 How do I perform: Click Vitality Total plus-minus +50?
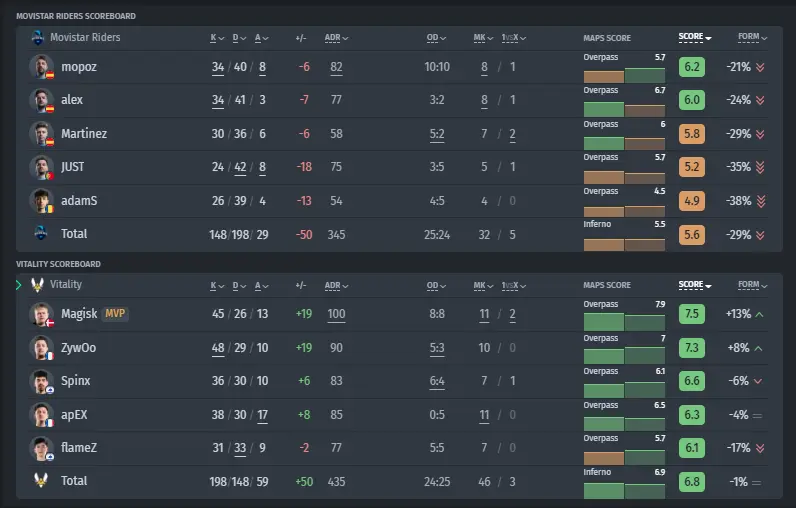pos(304,482)
